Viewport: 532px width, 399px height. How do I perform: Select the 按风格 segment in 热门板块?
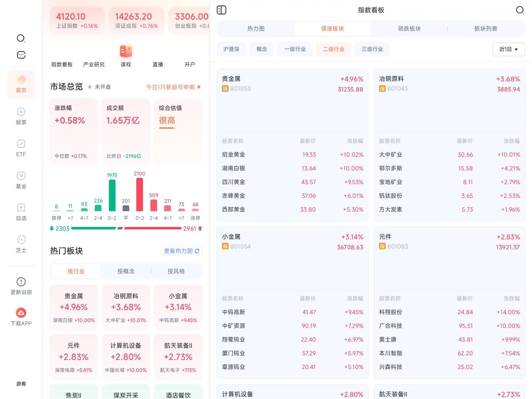pyautogui.click(x=176, y=271)
